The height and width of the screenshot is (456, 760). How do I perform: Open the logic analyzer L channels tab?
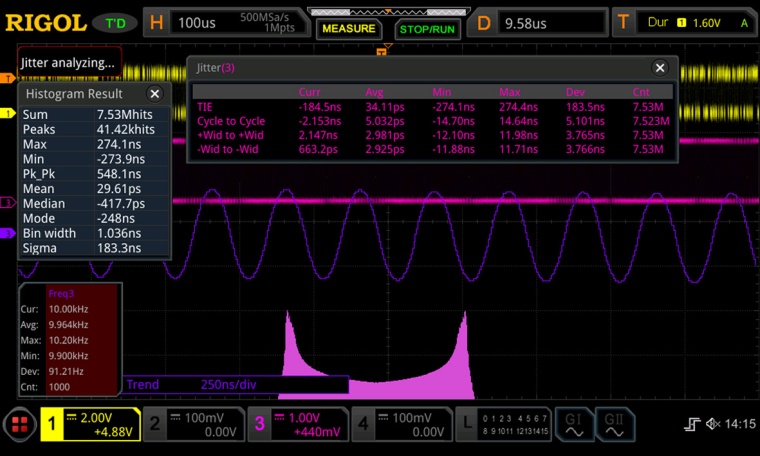point(505,424)
